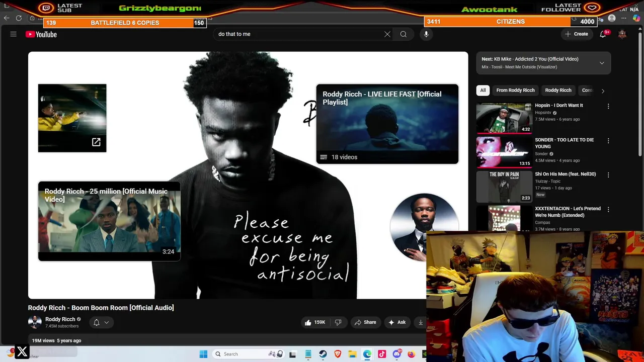This screenshot has height=362, width=644.
Task: Start voice search with microphone
Action: click(x=426, y=34)
